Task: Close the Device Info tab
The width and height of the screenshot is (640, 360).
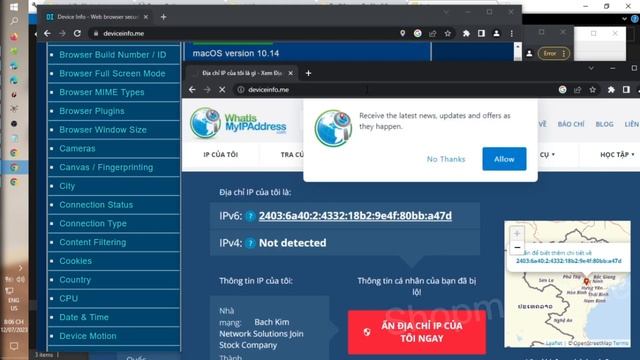Action: coord(146,17)
